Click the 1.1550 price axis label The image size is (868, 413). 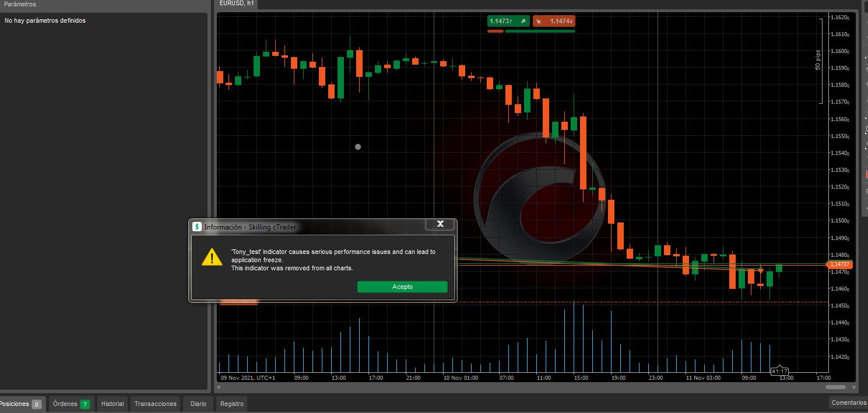click(x=840, y=136)
